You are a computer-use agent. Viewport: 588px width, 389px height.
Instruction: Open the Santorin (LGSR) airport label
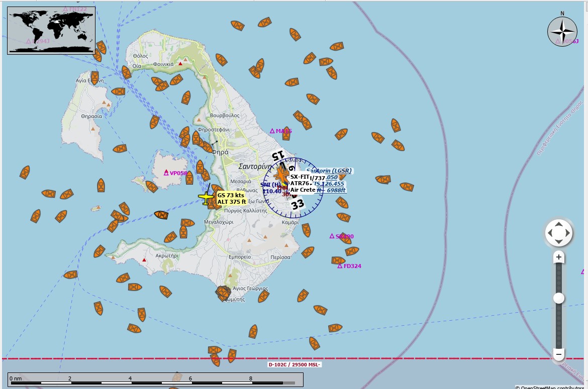tap(329, 171)
